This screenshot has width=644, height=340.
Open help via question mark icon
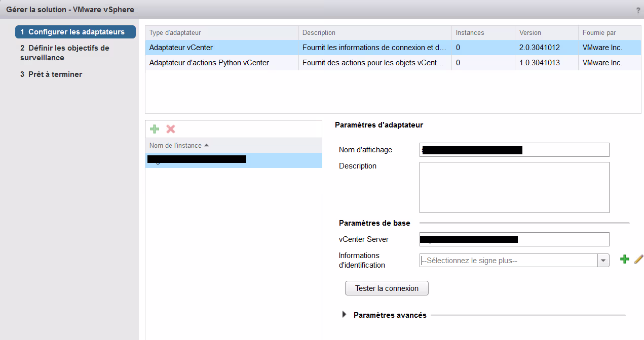click(638, 10)
